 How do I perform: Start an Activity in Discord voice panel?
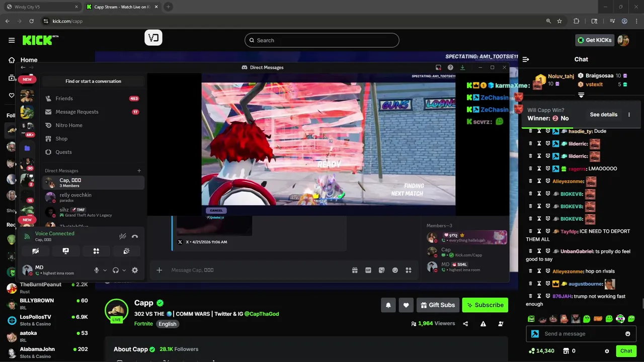96,251
